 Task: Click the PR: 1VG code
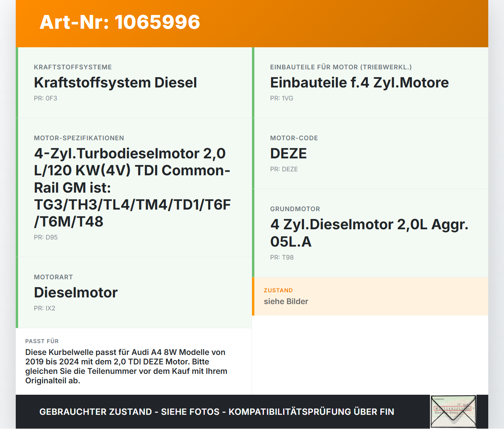282,98
